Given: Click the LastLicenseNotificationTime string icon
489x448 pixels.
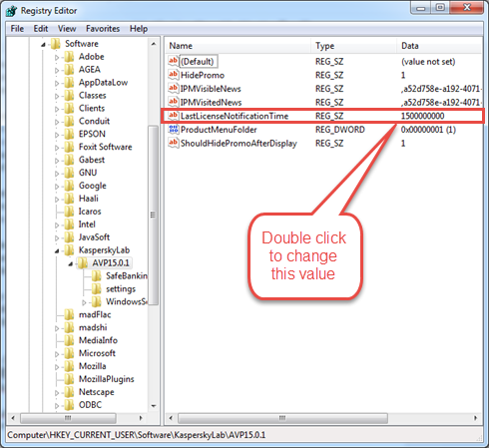Looking at the screenshot, I should [173, 116].
